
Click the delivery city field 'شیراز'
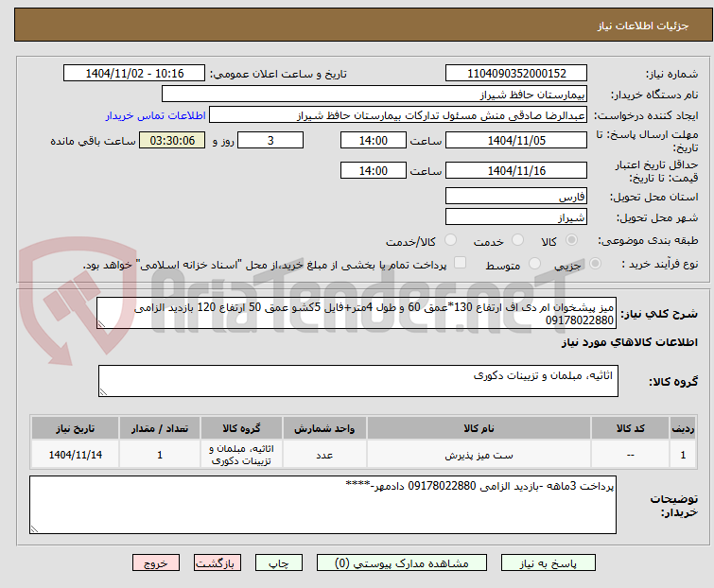[x=516, y=217]
